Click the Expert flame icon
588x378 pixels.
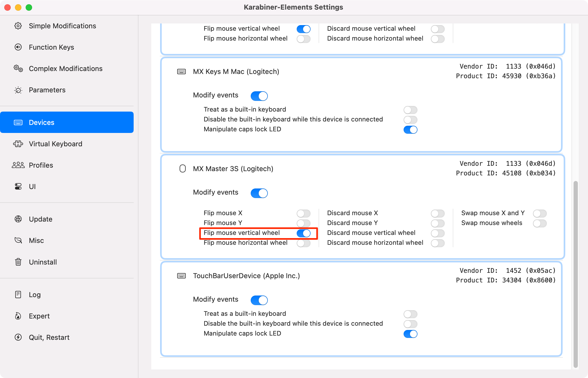18,316
